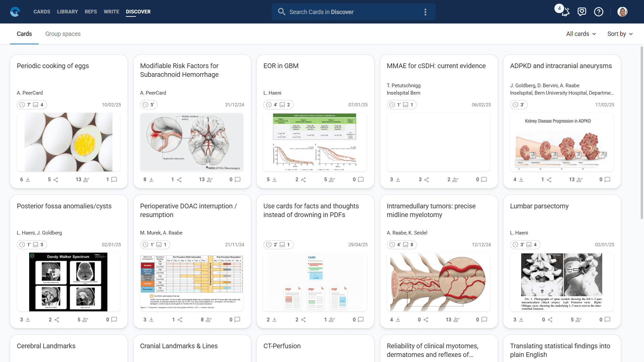Open the WRITE section in navigation
Screen dimensions: 644x362
coord(111,12)
